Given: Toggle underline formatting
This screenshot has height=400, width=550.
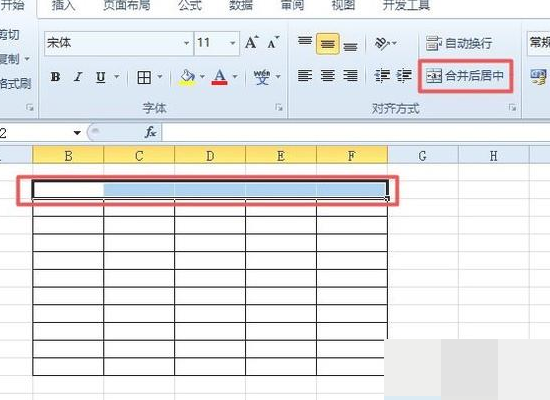Looking at the screenshot, I should 101,77.
